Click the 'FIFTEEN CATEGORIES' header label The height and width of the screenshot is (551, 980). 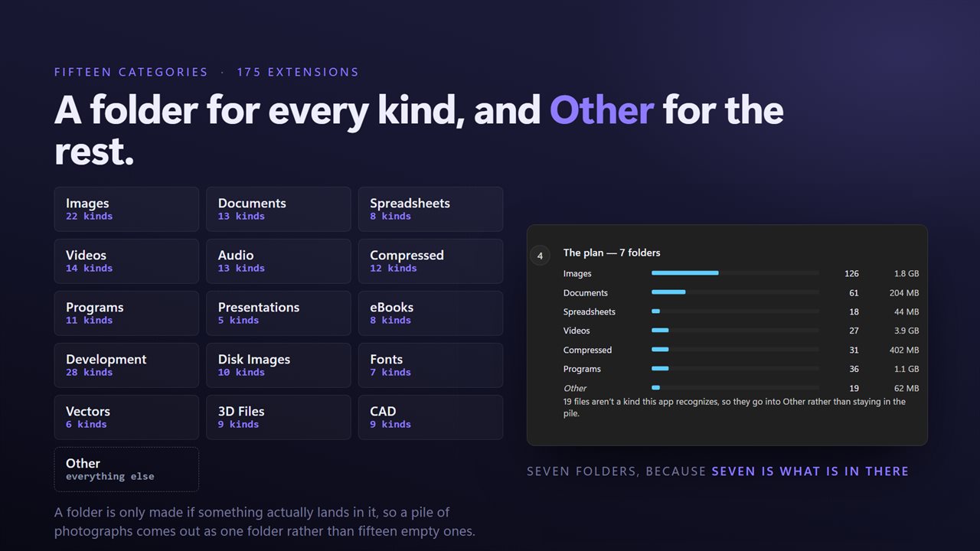point(131,72)
